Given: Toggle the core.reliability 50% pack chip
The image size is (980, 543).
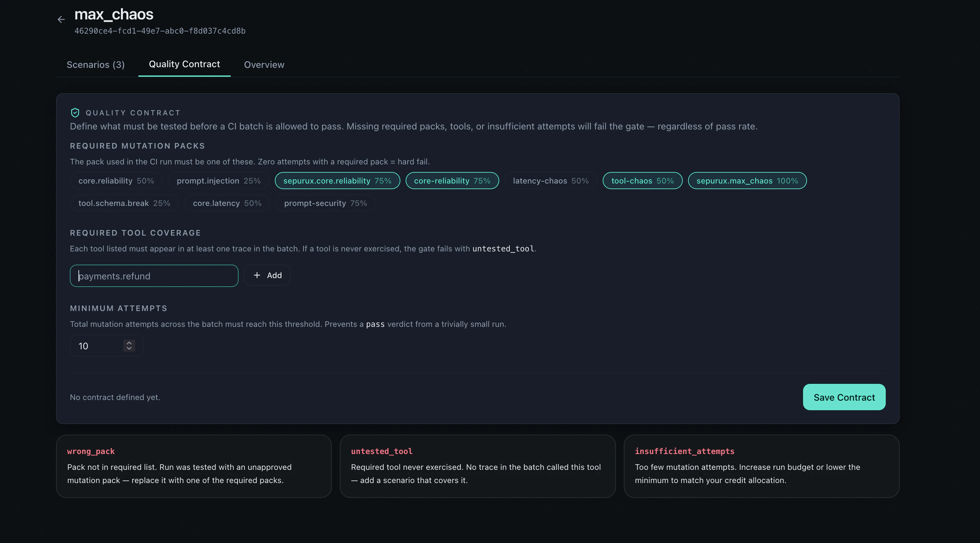Looking at the screenshot, I should [x=116, y=181].
